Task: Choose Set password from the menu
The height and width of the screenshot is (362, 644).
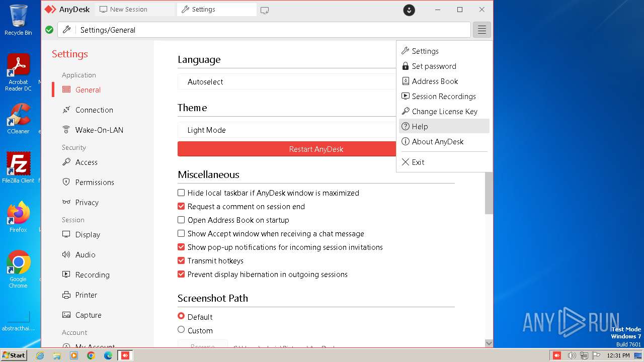Action: pos(444,66)
